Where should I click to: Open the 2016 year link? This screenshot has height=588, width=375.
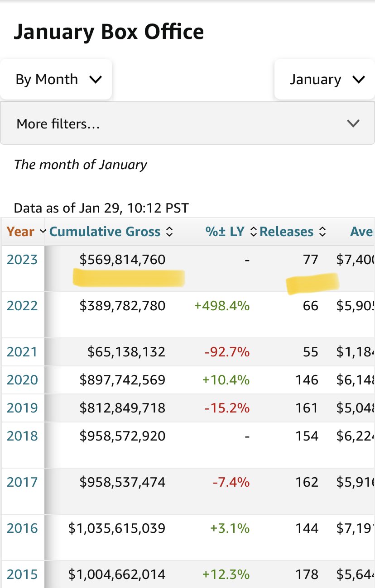[22, 528]
